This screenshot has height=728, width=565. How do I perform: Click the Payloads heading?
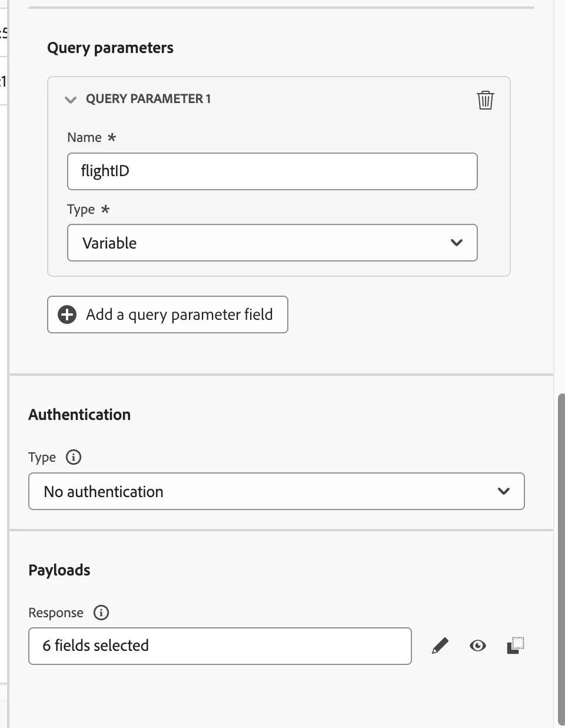[x=59, y=570]
